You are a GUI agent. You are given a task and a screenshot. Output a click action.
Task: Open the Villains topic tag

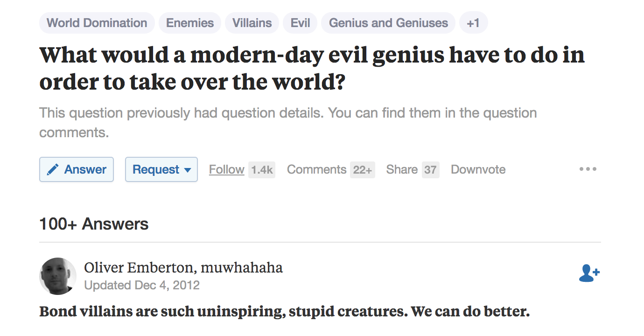point(252,23)
